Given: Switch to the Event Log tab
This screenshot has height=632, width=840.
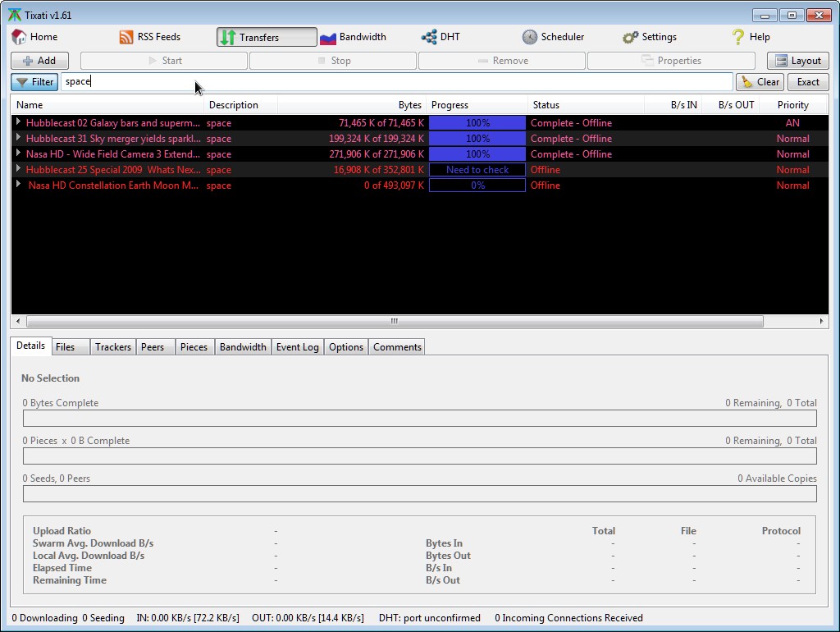Looking at the screenshot, I should coord(297,347).
